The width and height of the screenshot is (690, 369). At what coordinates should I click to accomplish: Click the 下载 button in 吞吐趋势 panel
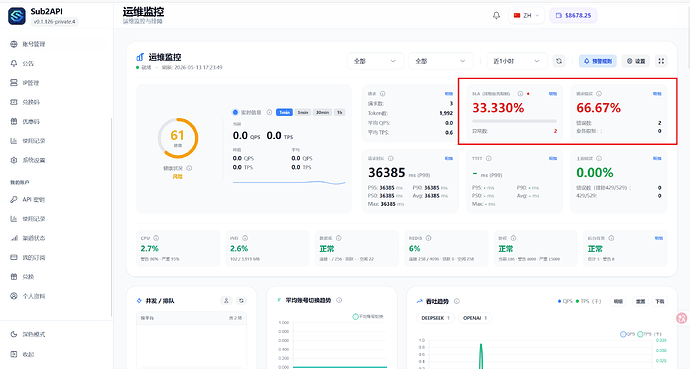click(660, 301)
